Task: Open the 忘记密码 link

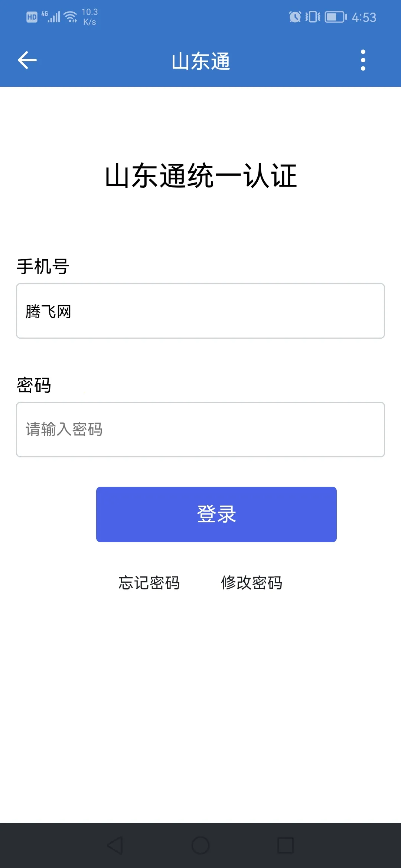Action: (x=149, y=583)
